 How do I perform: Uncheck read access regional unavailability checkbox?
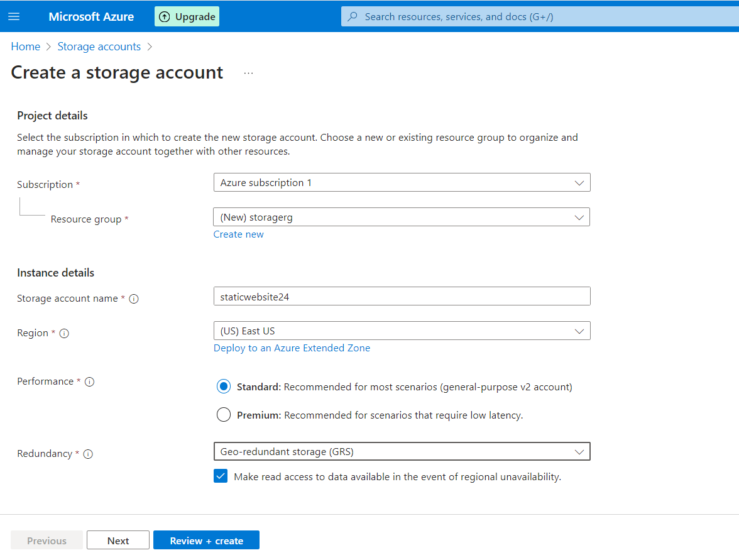[221, 476]
